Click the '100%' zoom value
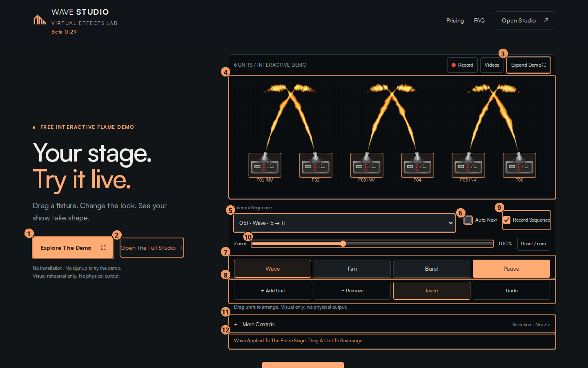Image resolution: width=588 pixels, height=368 pixels. point(505,244)
